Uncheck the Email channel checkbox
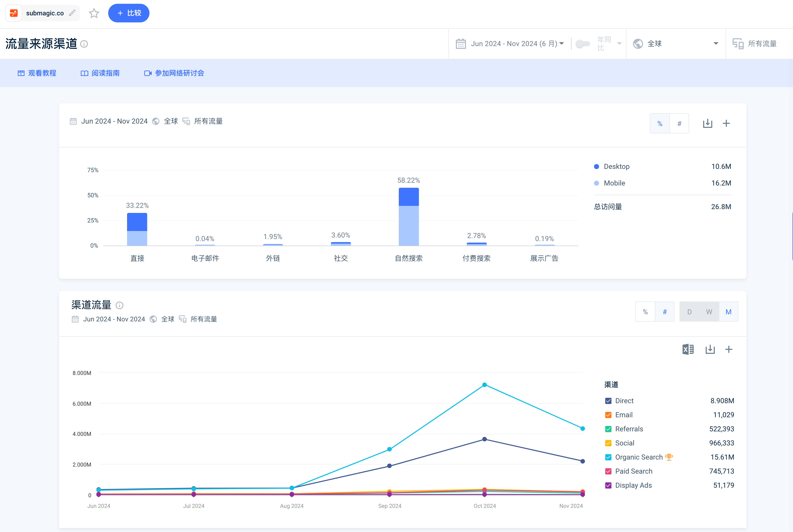The width and height of the screenshot is (793, 532). 608,415
